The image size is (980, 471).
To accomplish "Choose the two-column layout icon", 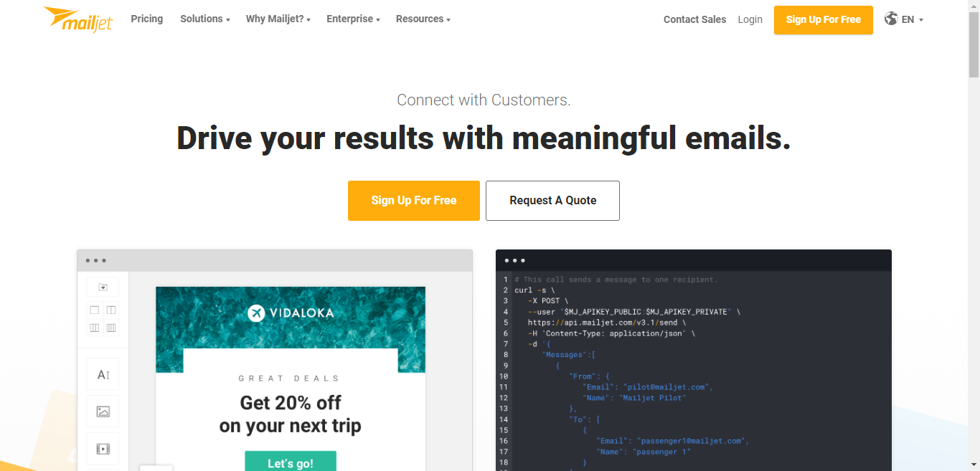I will point(111,310).
